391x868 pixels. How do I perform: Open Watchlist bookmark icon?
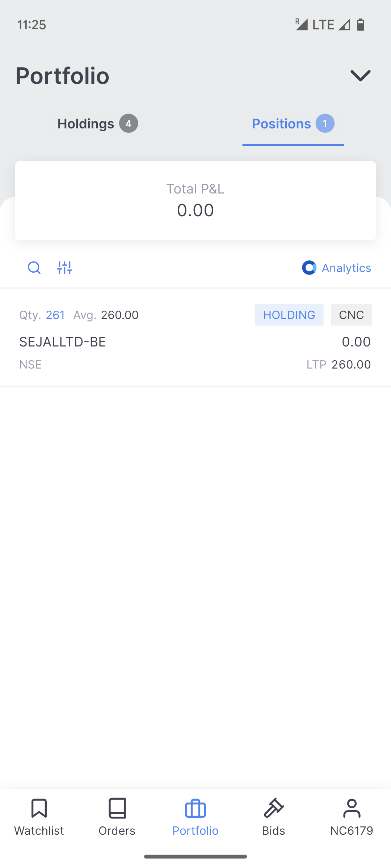point(39,809)
